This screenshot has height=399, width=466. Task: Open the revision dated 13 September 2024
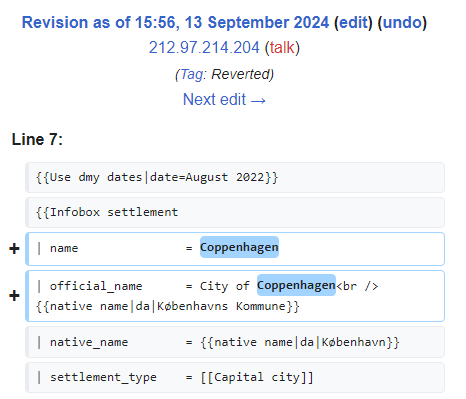[x=175, y=23]
